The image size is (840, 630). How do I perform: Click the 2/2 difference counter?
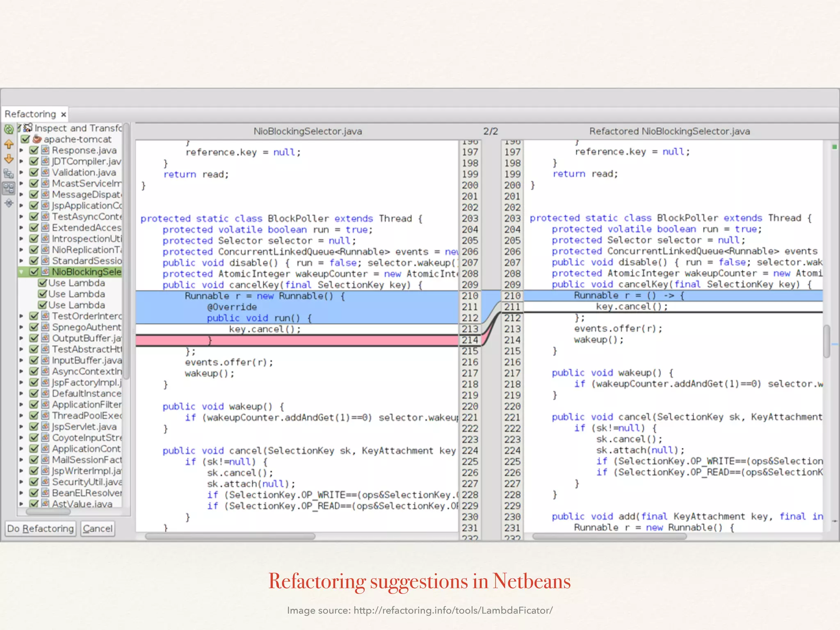click(491, 131)
